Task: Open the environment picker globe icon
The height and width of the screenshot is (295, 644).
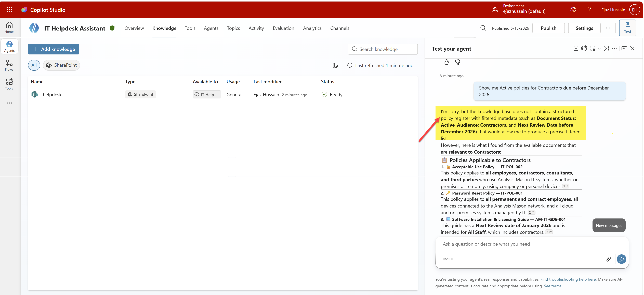Action: [x=495, y=10]
